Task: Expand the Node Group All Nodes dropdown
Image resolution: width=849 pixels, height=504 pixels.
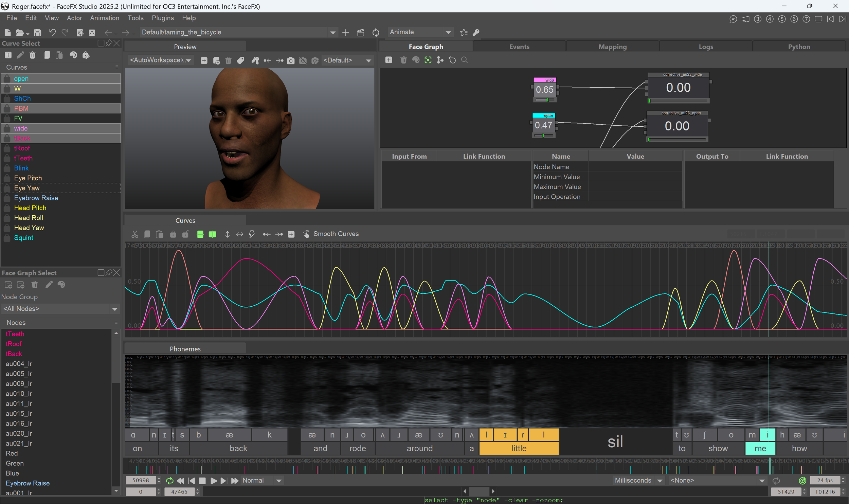Action: click(x=114, y=309)
